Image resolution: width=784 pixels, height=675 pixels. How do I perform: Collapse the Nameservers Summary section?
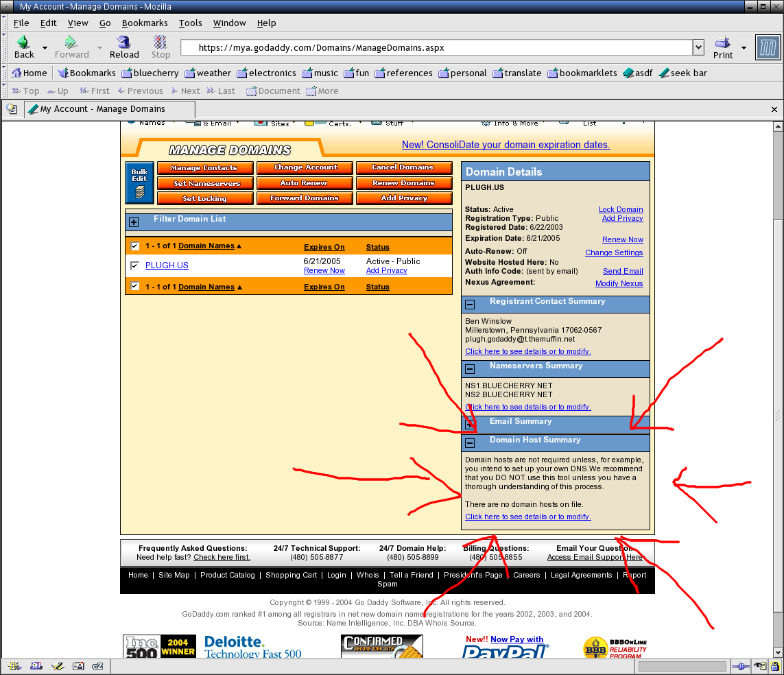(469, 369)
